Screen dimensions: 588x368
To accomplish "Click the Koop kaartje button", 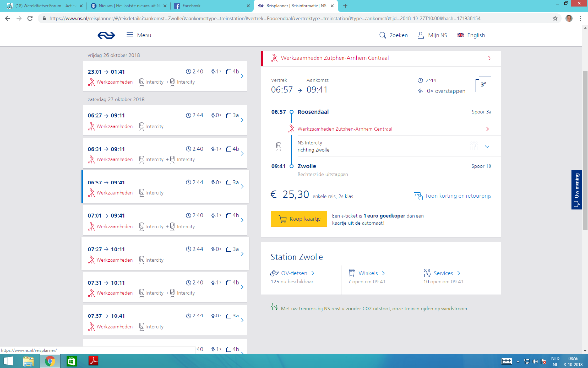I will tap(298, 219).
